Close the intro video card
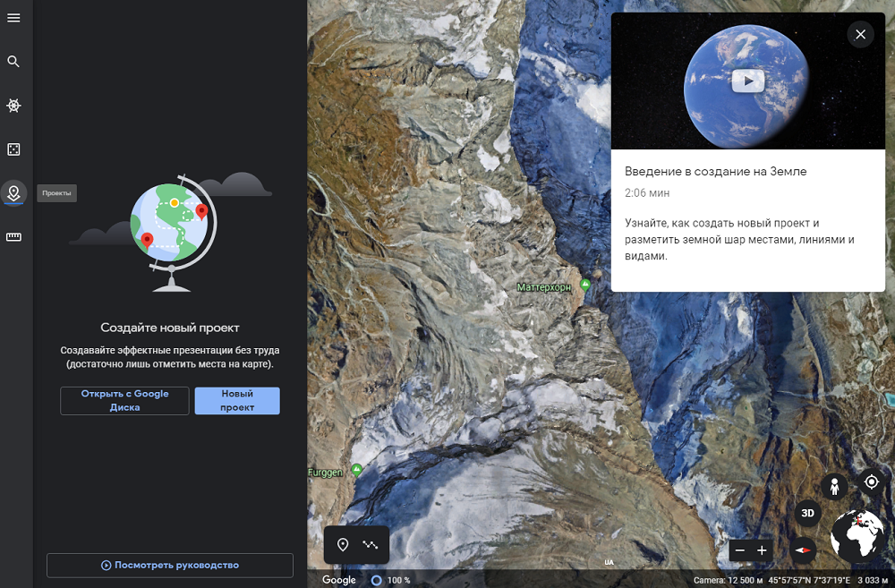 pyautogui.click(x=860, y=34)
